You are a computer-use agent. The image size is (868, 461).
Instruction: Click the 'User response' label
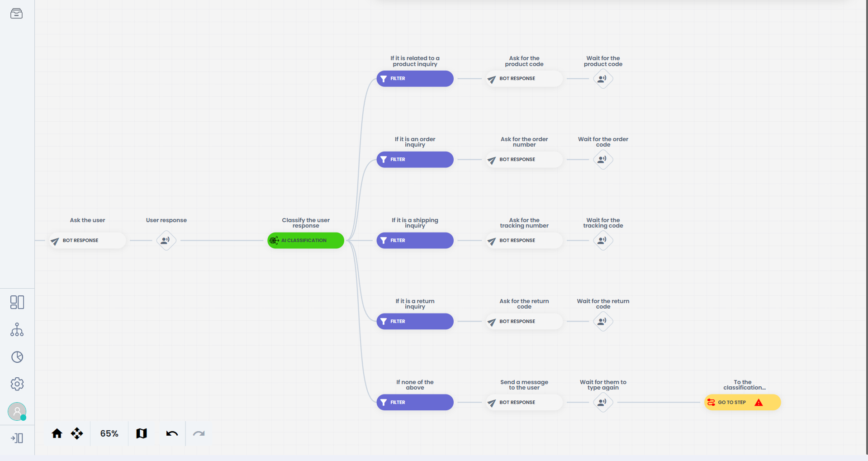click(166, 220)
